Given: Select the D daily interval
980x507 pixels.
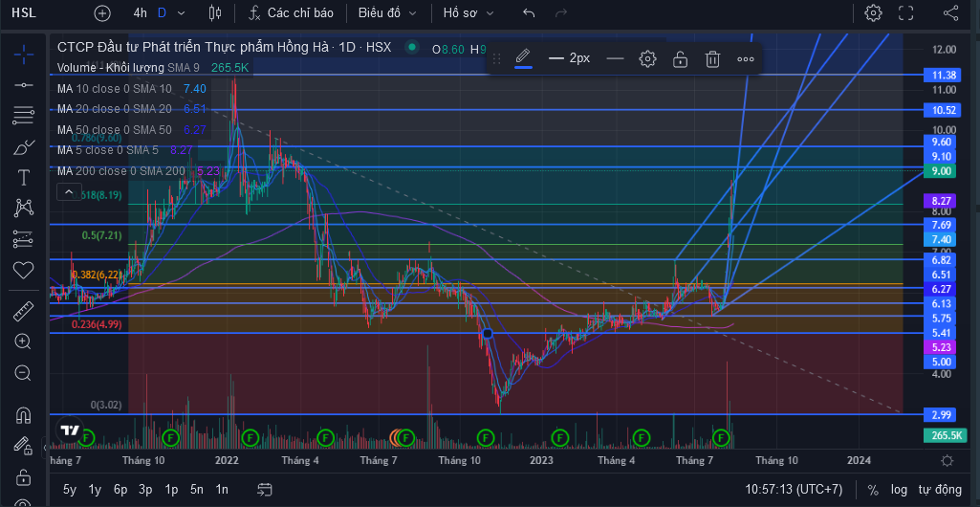Looking at the screenshot, I should [162, 12].
